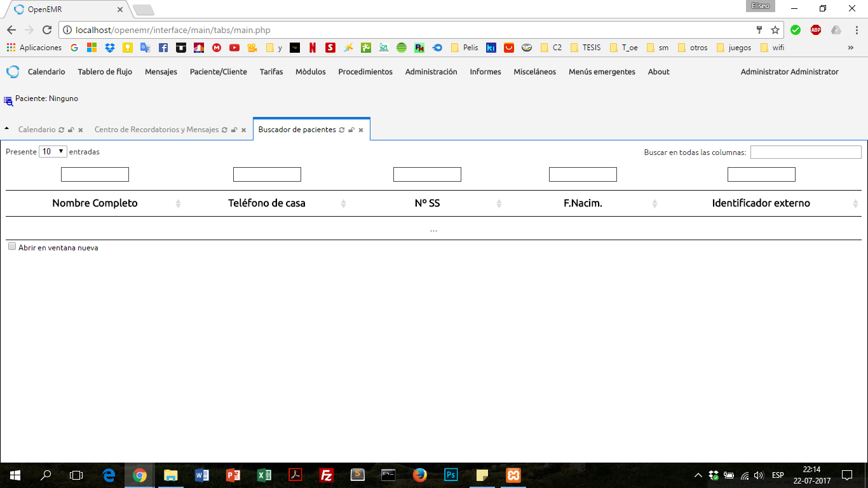Open the Informes menu
Screen dimensions: 868x488
(x=485, y=72)
